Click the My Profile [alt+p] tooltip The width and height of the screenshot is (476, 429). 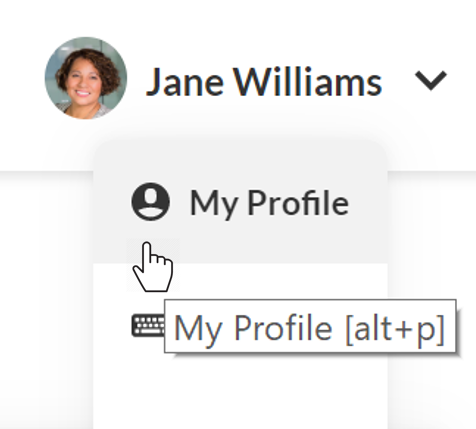tap(310, 326)
